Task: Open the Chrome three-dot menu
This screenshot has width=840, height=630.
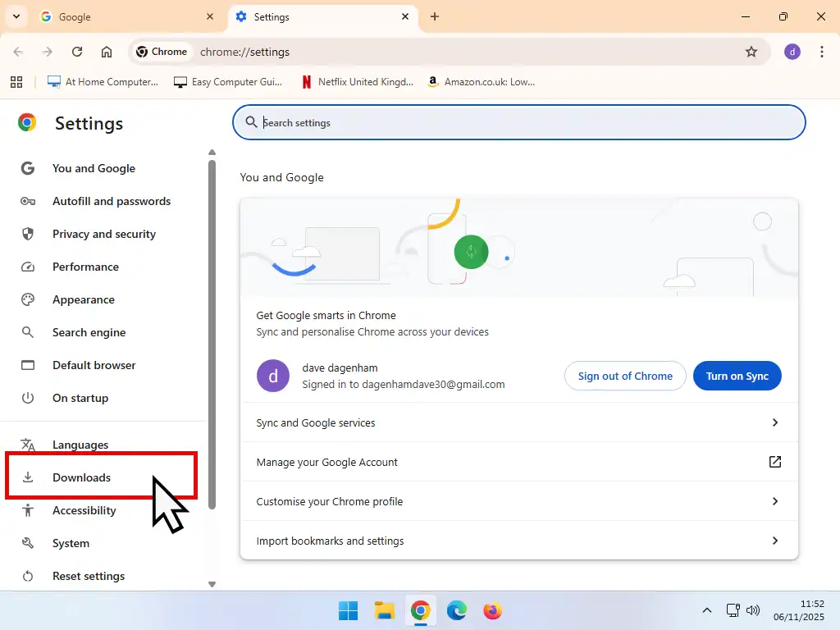Action: tap(823, 51)
